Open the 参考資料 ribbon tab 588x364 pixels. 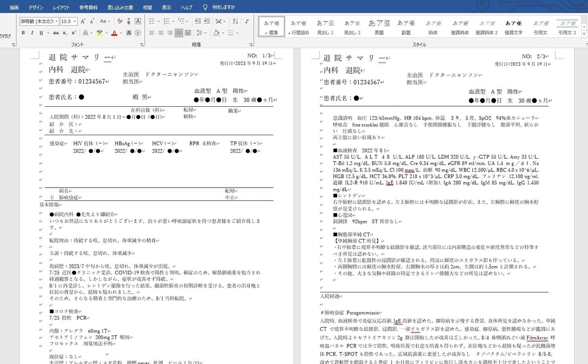point(89,7)
